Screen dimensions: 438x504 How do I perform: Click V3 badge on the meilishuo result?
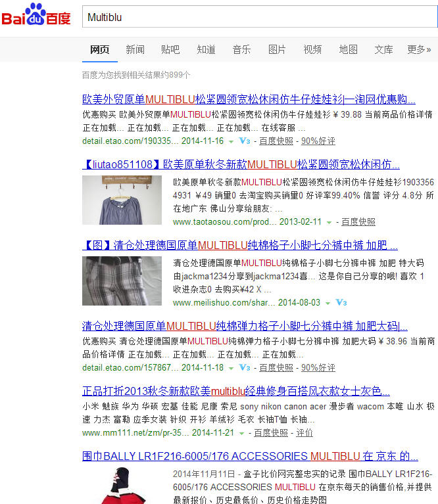[x=341, y=302]
